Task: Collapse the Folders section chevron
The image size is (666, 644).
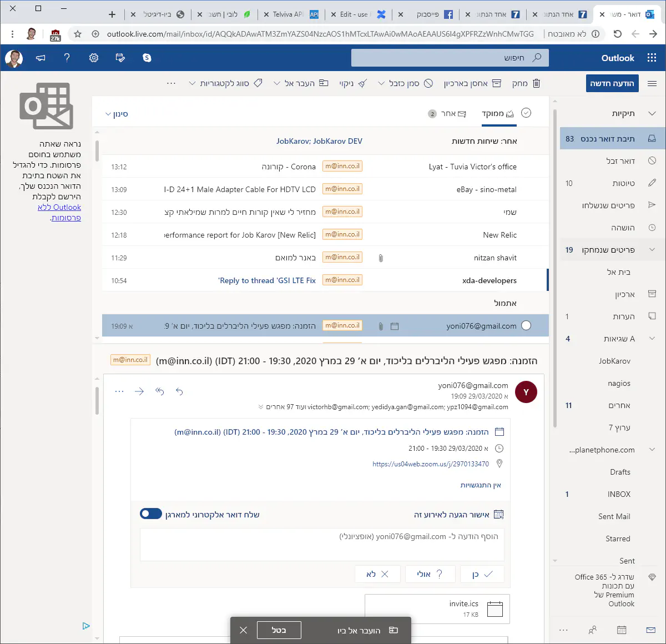Action: pyautogui.click(x=652, y=113)
